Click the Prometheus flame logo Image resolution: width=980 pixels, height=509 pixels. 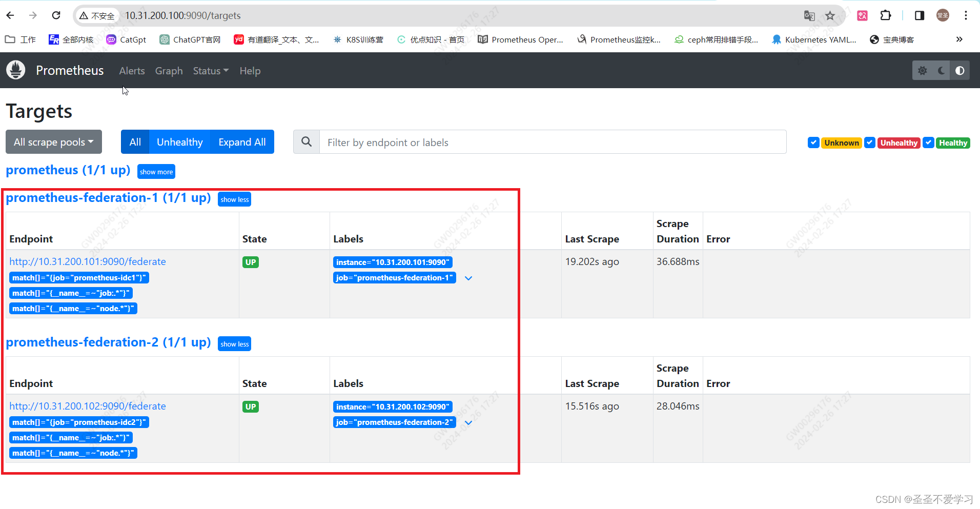[x=16, y=70]
